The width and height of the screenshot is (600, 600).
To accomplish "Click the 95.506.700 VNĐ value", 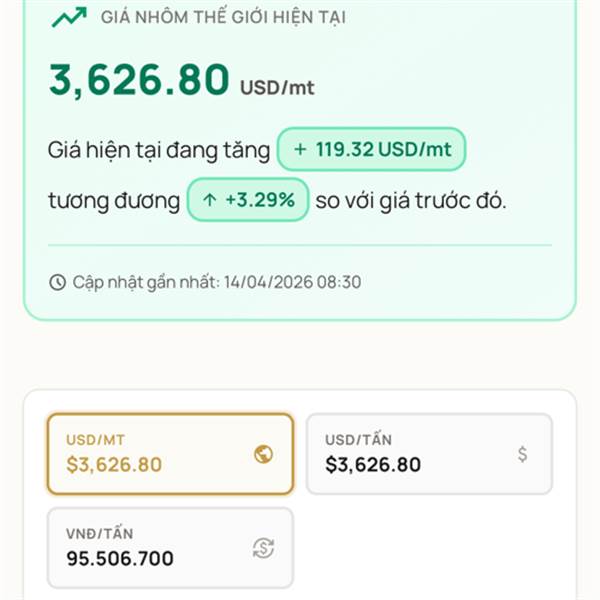I will click(x=120, y=558).
